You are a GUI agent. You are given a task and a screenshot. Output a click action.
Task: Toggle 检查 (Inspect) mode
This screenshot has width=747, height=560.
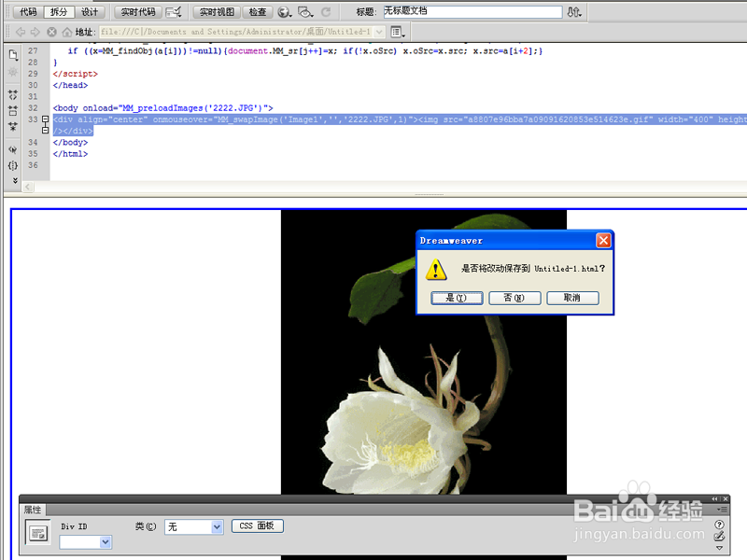click(258, 12)
